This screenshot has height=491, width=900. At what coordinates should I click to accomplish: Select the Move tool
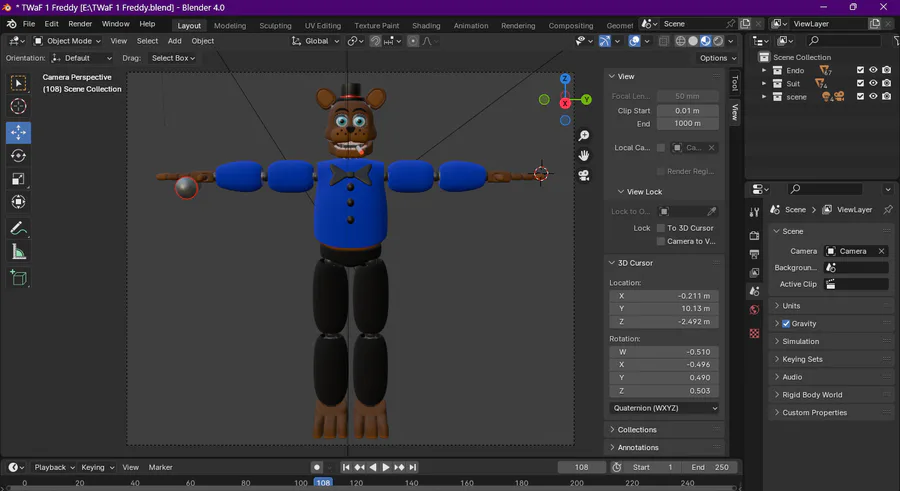point(18,133)
